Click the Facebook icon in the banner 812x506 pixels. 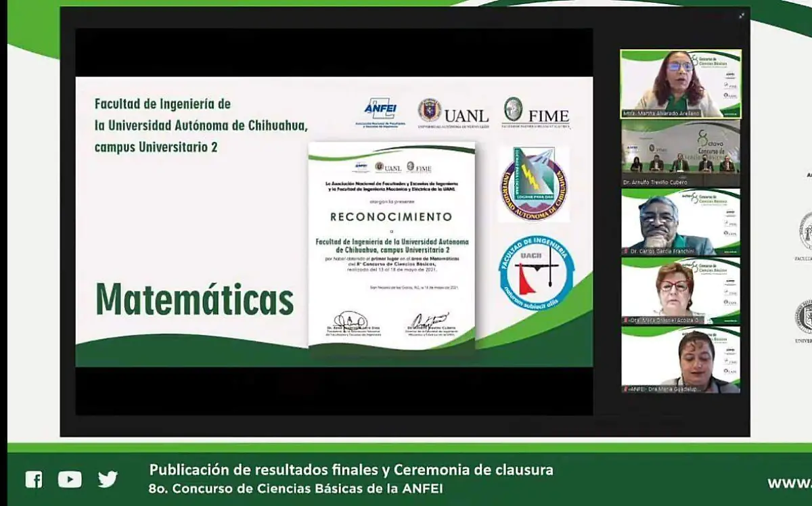click(x=34, y=480)
